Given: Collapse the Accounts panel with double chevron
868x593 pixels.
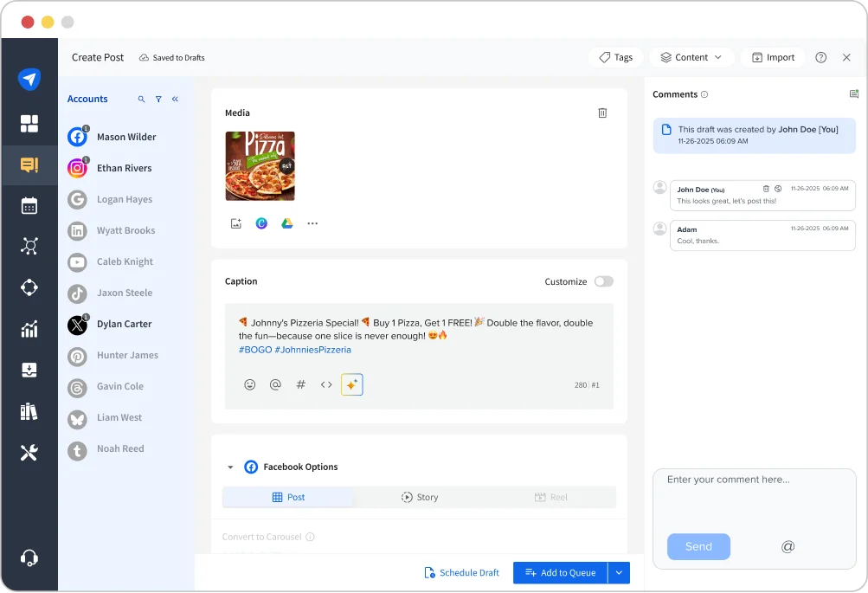Looking at the screenshot, I should coord(175,99).
